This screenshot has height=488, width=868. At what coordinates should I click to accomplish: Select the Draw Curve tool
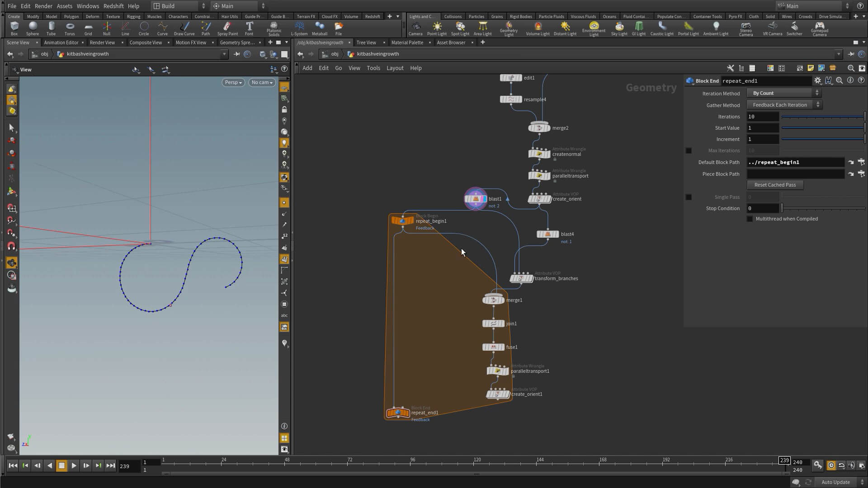coord(184,28)
